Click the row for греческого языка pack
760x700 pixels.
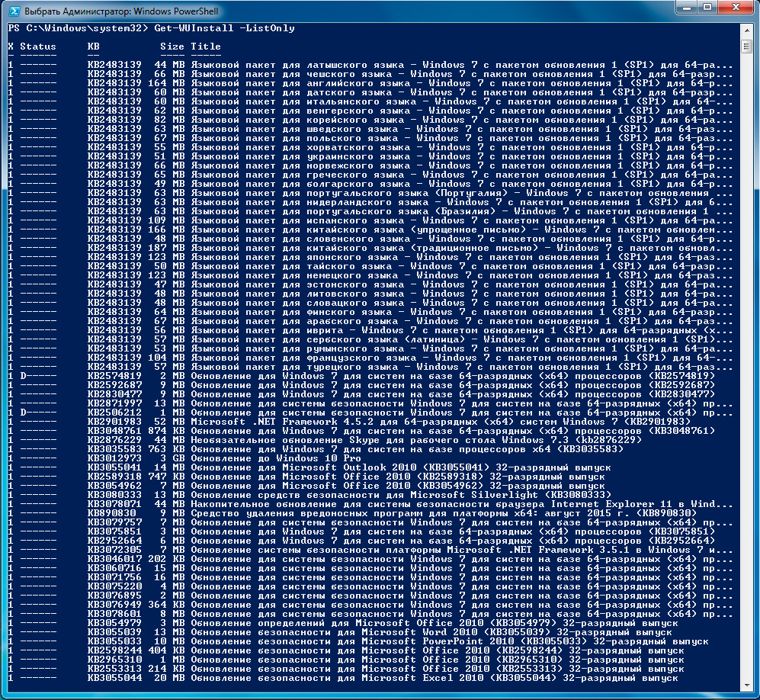(370, 175)
